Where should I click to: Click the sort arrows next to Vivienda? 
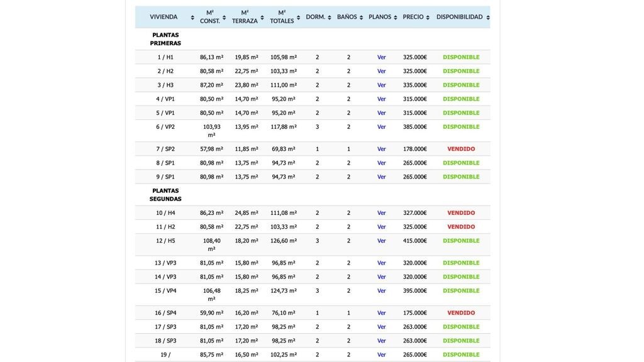[192, 18]
